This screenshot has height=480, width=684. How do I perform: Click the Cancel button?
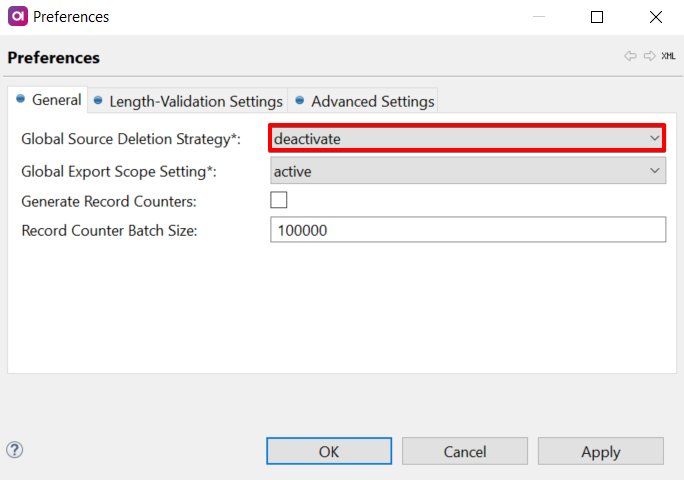point(465,451)
